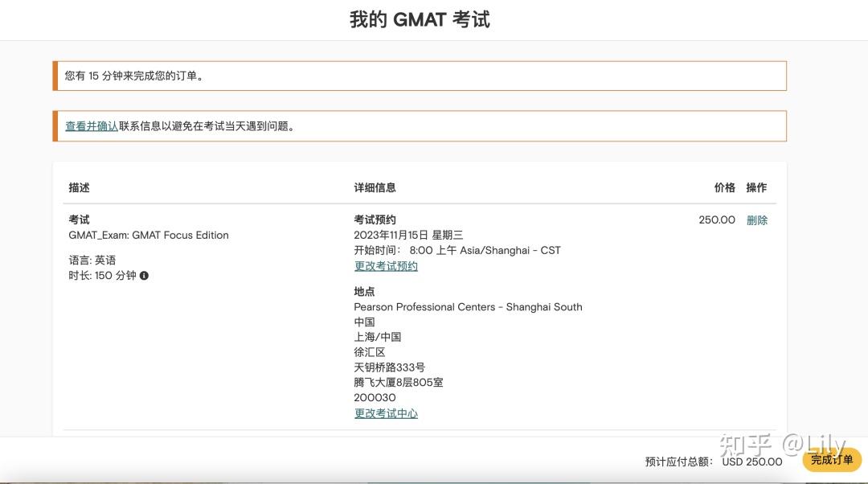Click the 15 分钟 countdown notice banner
Viewport: 868px width, 484px height.
point(419,75)
